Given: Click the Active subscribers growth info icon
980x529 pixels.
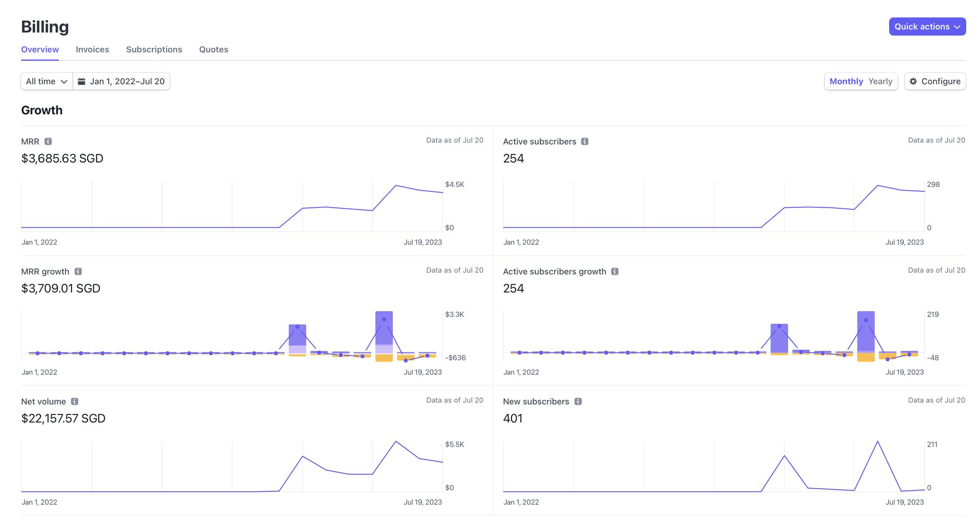Looking at the screenshot, I should coord(615,271).
